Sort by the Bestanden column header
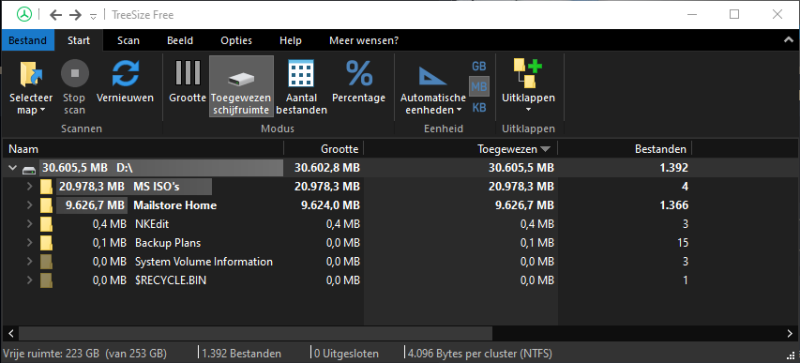800x363 pixels. pos(625,149)
